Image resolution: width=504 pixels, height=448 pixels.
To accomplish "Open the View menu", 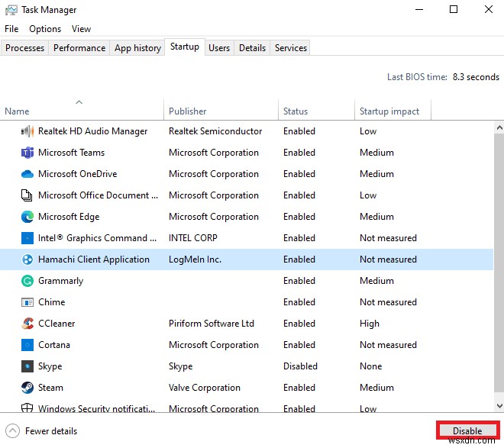I will coord(81,29).
